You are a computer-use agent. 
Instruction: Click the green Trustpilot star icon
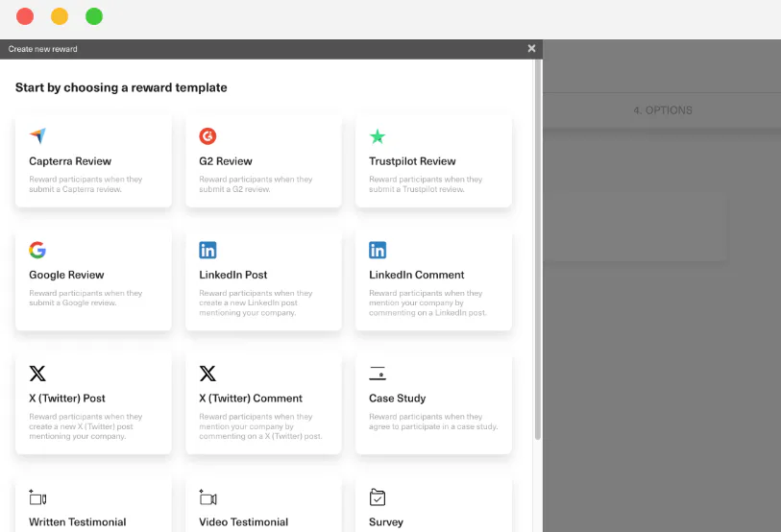378,136
